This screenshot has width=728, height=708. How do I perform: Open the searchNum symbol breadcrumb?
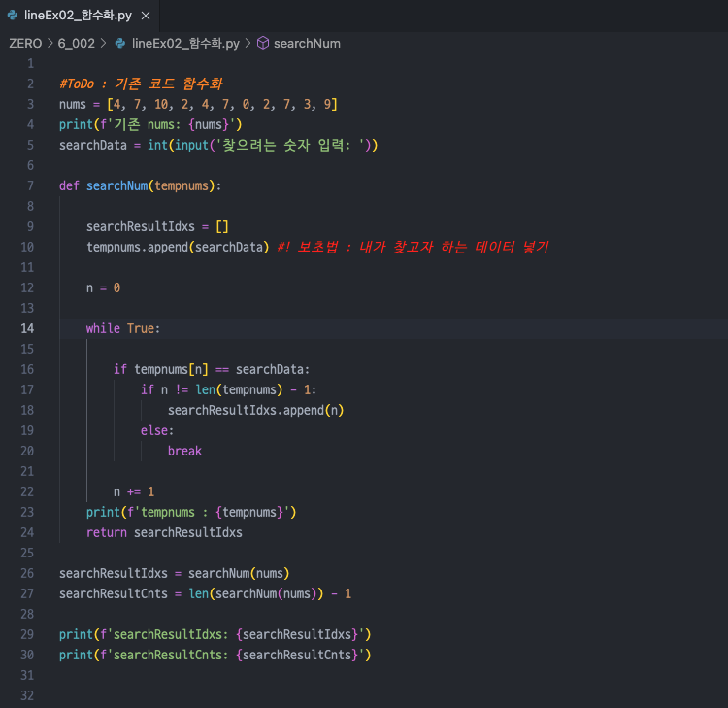[307, 43]
